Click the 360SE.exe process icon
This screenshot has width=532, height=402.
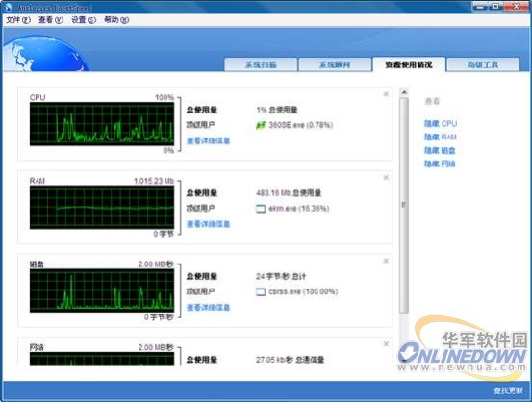261,125
